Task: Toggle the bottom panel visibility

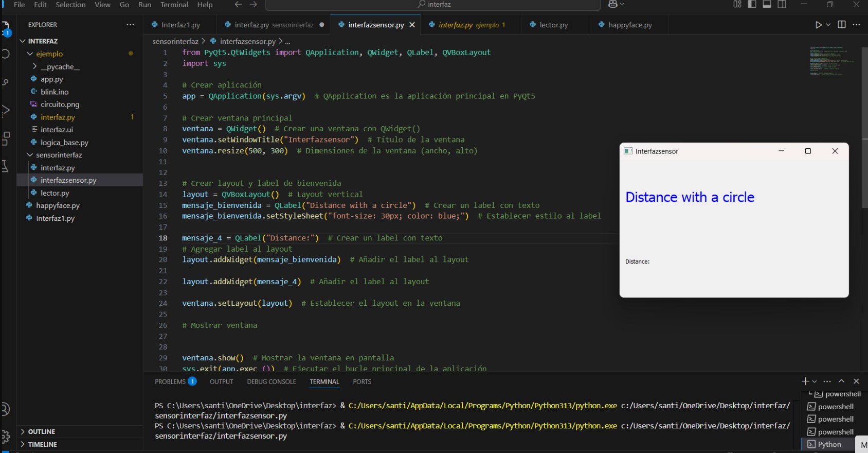Action: tap(767, 5)
